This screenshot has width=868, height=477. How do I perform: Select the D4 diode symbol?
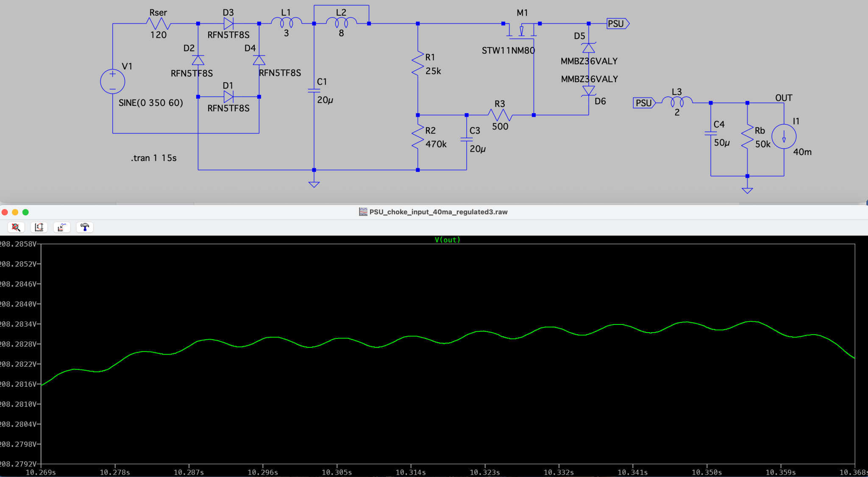[x=259, y=60]
